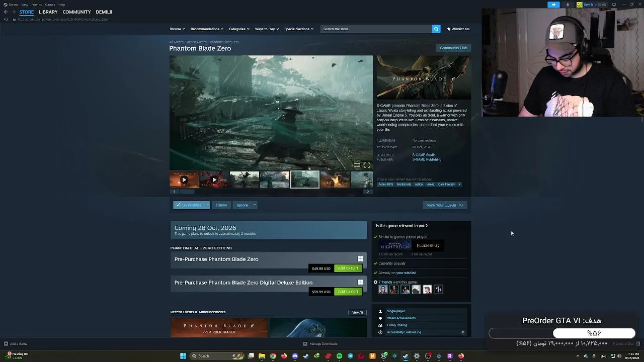This screenshot has height=362, width=644.
Task: Open the Wishlist link
Action: coord(458,29)
